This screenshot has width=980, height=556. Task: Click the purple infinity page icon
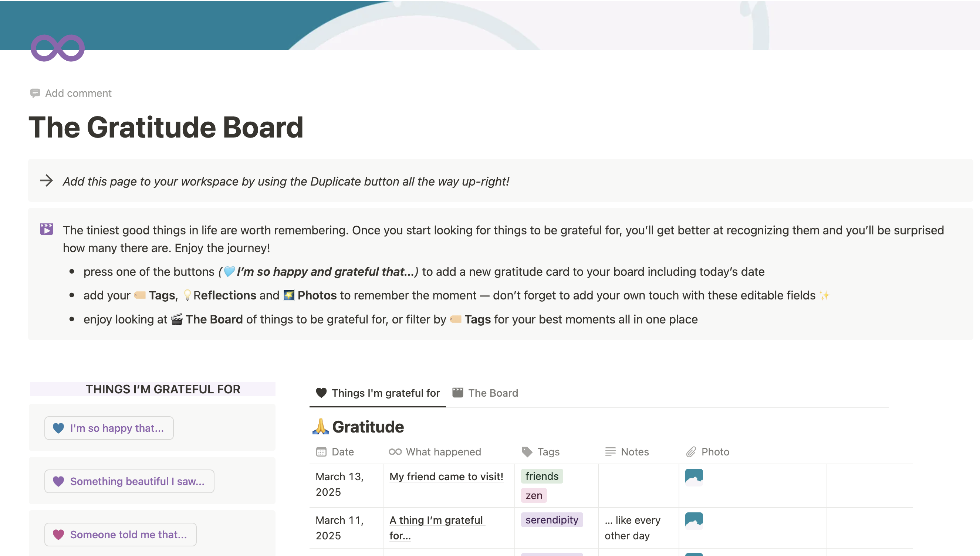pyautogui.click(x=58, y=48)
